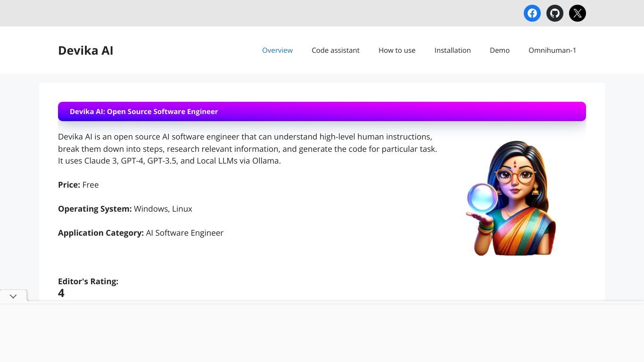
Task: Click the Devika avatar illustration
Action: (511, 198)
